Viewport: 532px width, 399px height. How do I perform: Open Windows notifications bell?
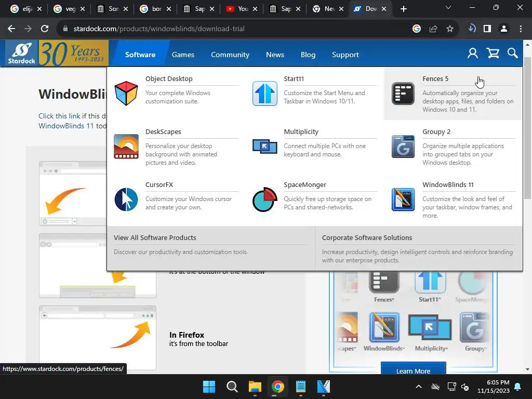518,387
